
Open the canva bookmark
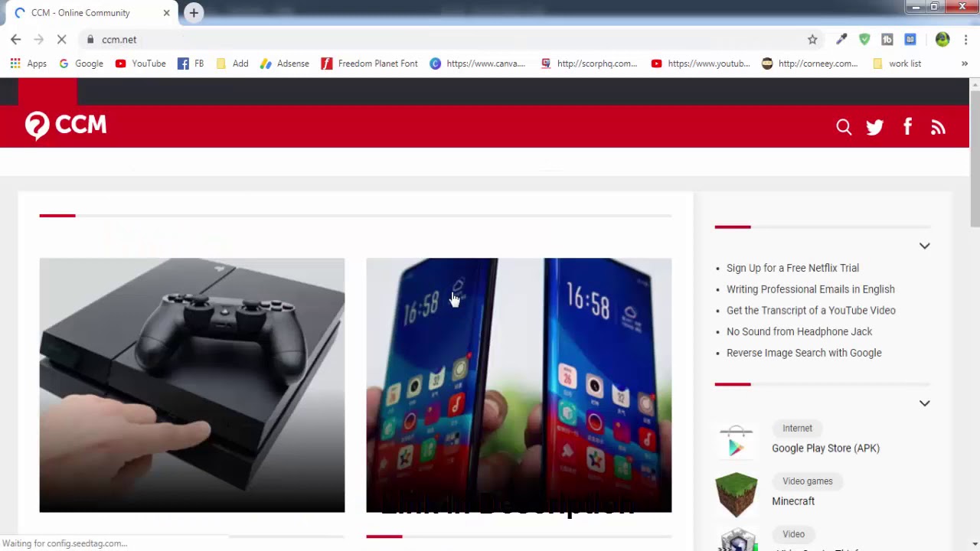click(478, 64)
